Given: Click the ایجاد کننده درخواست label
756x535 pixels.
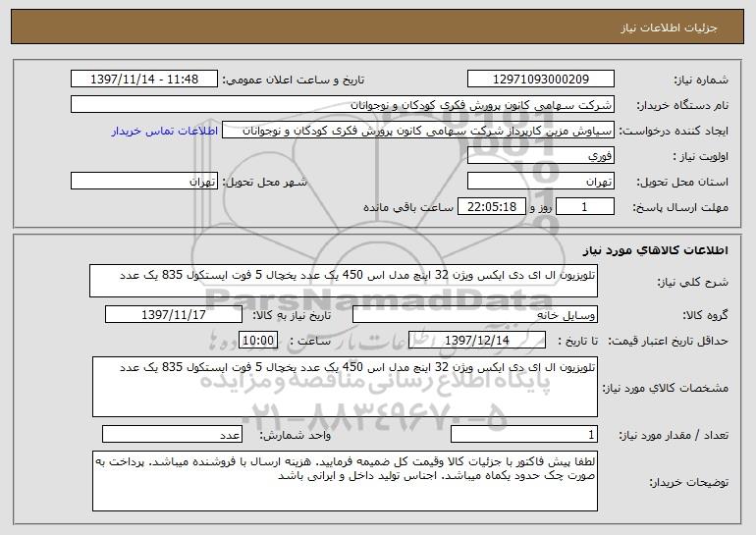Looking at the screenshot, I should (674, 131).
